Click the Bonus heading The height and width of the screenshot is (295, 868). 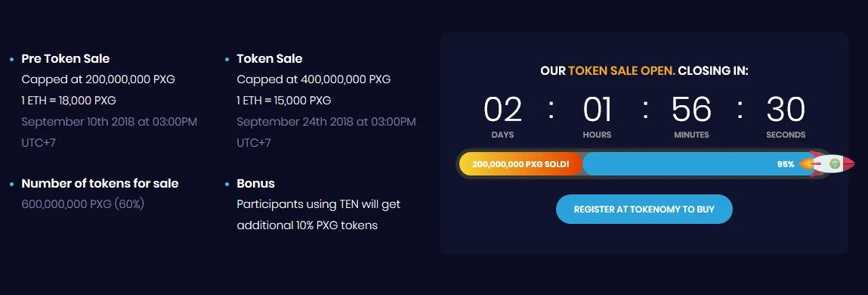[x=256, y=183]
